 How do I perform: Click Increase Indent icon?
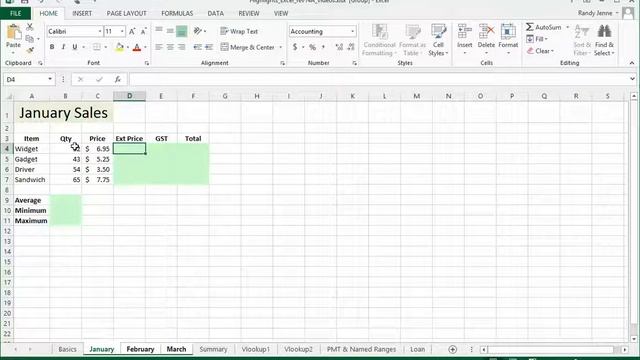(209, 47)
